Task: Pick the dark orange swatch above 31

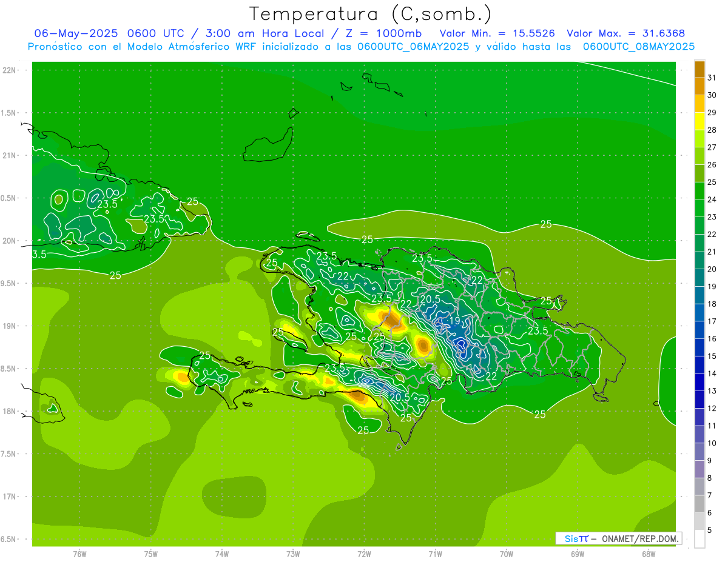Action: pyautogui.click(x=699, y=69)
